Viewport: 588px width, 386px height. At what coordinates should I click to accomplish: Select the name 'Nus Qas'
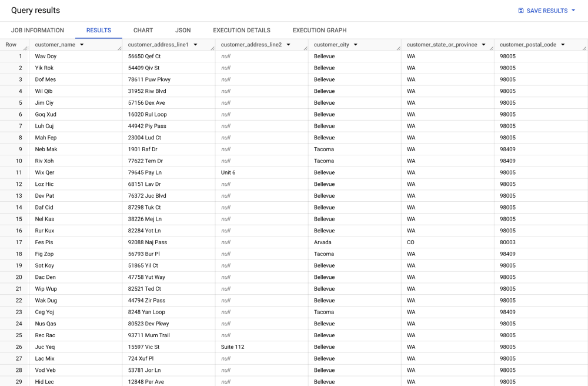pos(45,324)
